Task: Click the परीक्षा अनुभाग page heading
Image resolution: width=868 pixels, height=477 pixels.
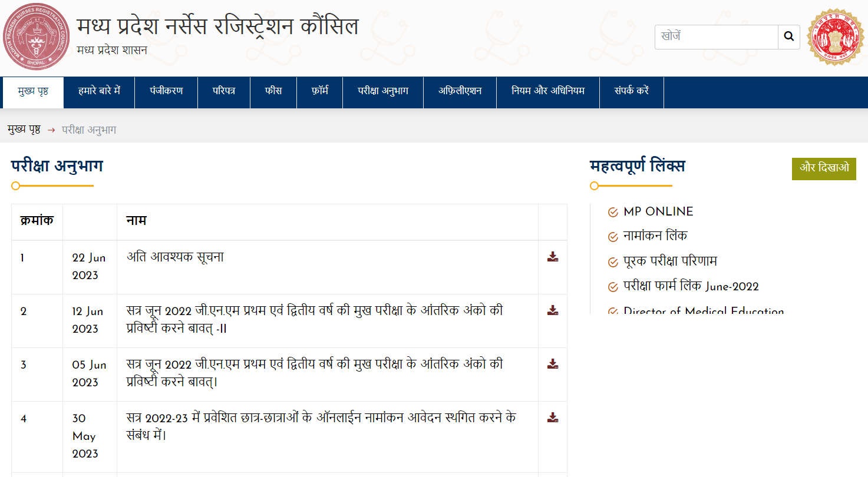Action: (x=57, y=166)
